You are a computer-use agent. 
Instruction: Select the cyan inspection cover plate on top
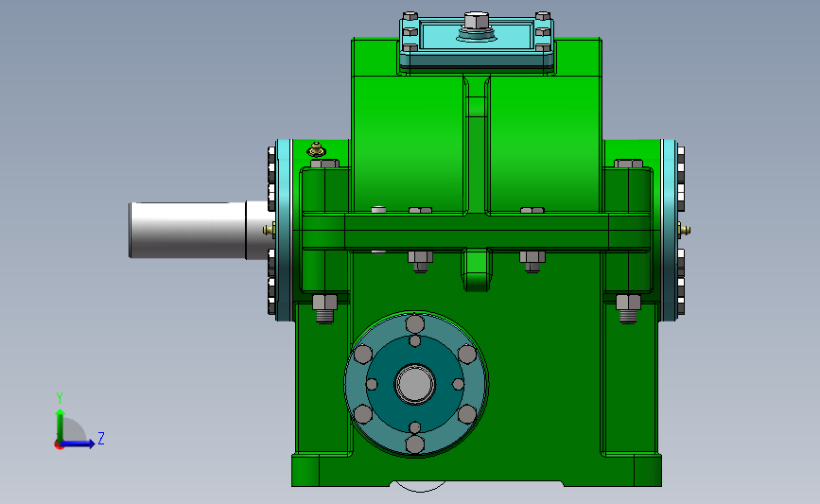(477, 42)
